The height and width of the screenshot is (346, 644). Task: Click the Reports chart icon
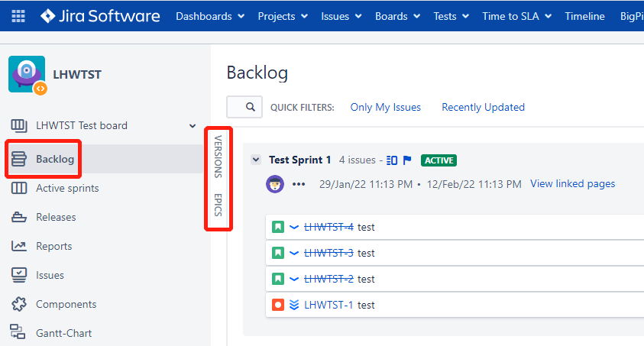pos(19,246)
